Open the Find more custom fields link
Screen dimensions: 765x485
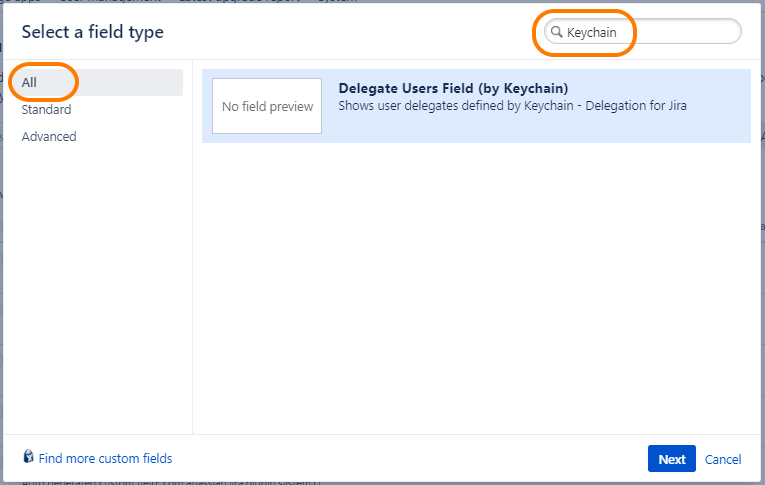coord(105,459)
